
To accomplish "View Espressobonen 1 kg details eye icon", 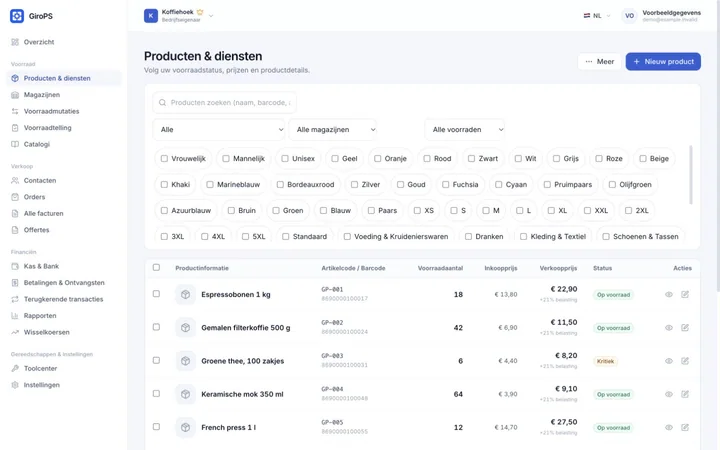I will 669,294.
